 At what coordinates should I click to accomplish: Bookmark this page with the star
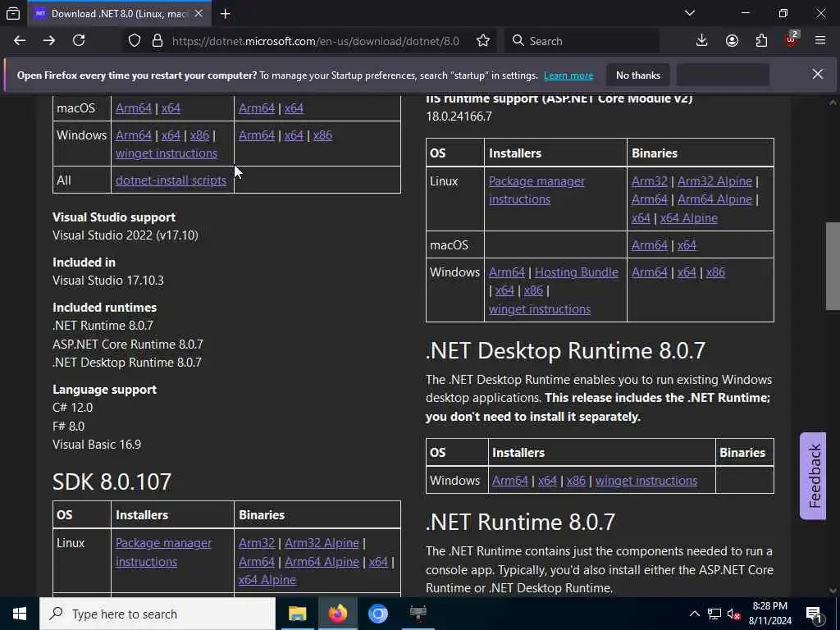(482, 41)
